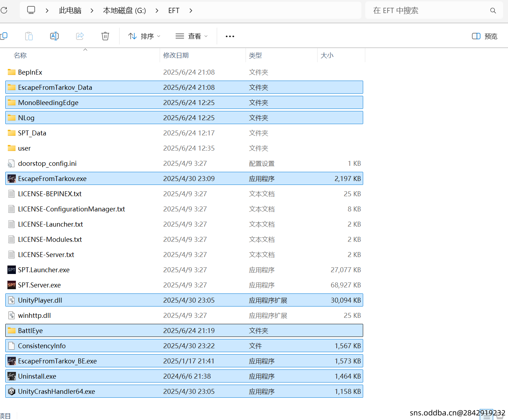Go to 此电脑 in the breadcrumb
This screenshot has width=508, height=420.
click(x=70, y=11)
